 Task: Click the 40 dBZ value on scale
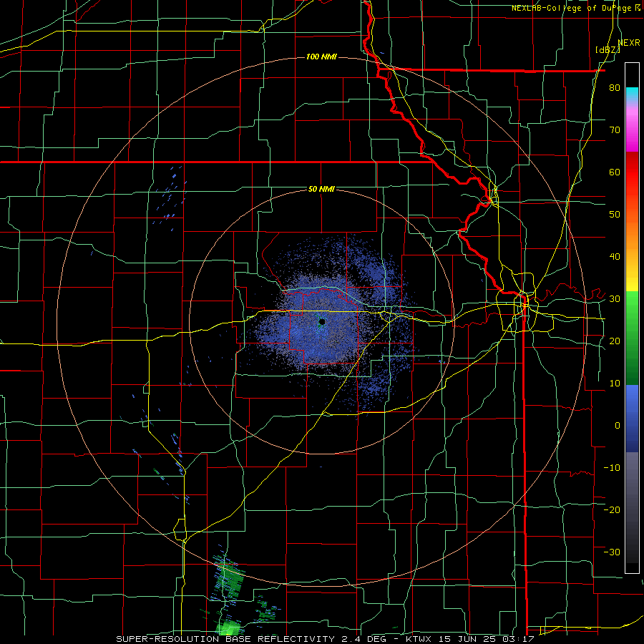(x=615, y=257)
